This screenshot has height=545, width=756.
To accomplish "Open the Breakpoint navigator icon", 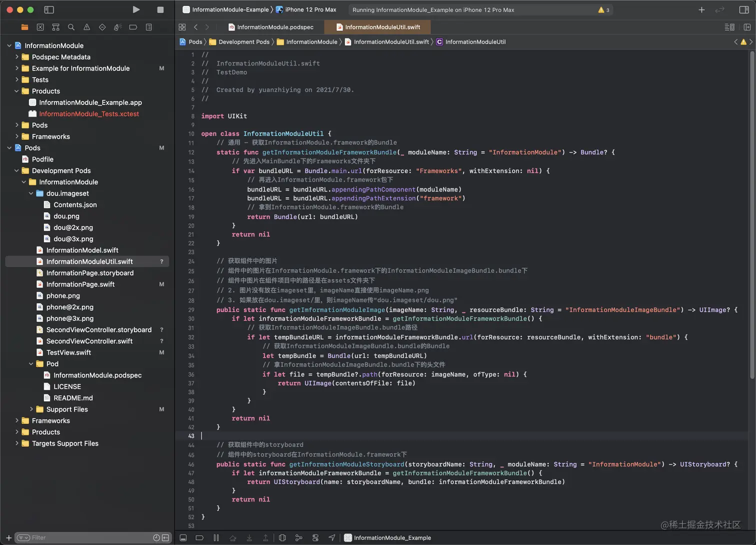I will click(x=133, y=27).
